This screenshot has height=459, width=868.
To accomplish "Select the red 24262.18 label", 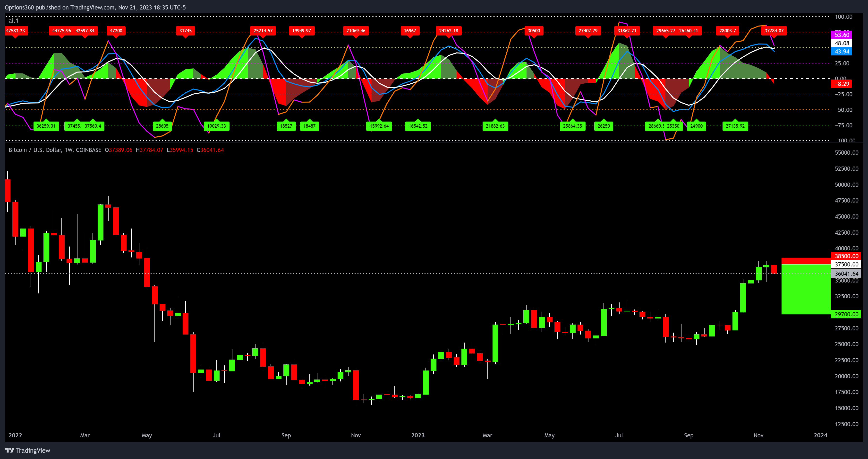I will (x=449, y=31).
